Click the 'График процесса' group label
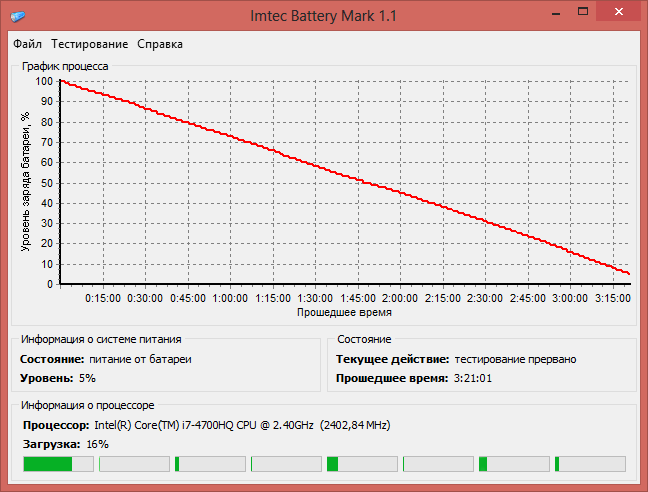648x492 pixels. pos(65,66)
